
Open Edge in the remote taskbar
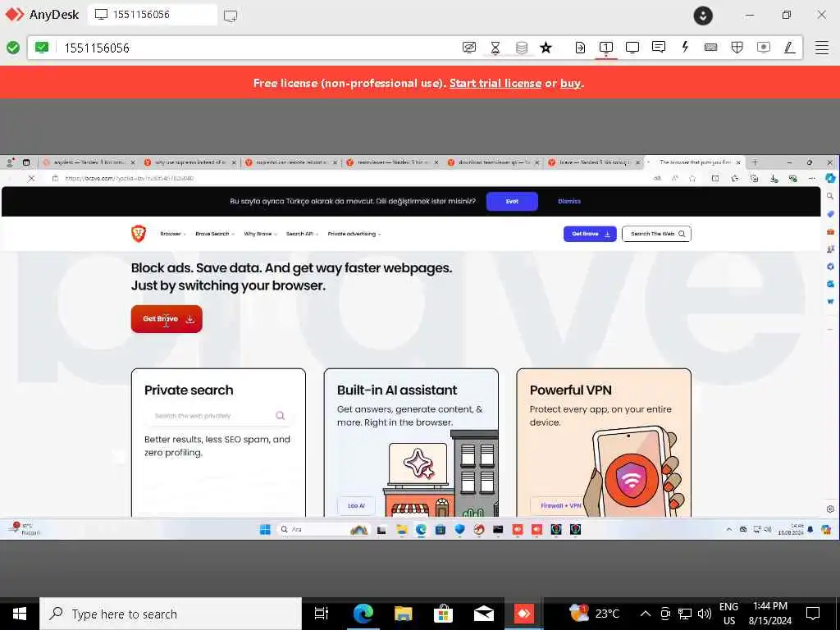[421, 529]
